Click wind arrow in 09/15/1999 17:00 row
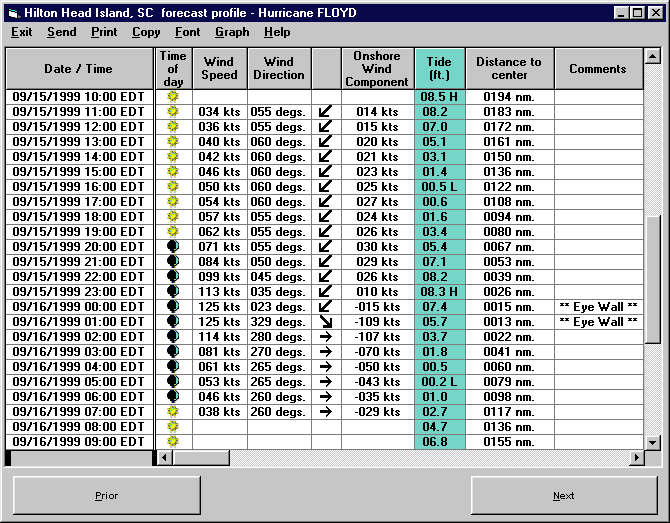Screen dimensions: 670x523 [325, 202]
